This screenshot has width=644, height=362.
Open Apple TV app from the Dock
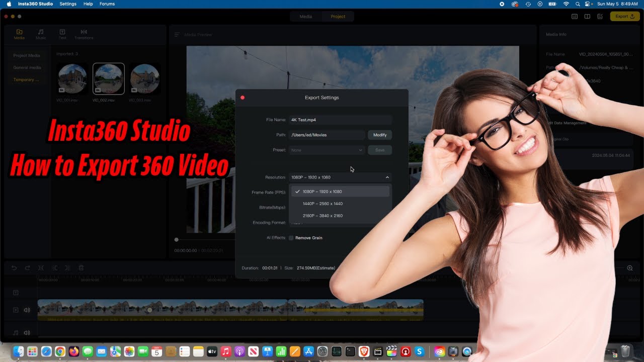tap(212, 351)
